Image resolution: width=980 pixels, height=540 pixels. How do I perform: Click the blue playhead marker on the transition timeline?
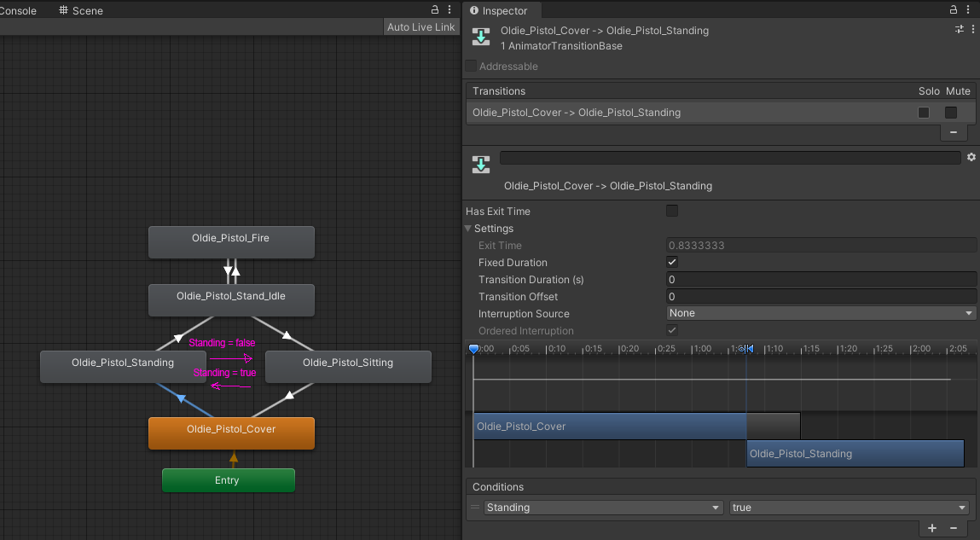point(474,348)
